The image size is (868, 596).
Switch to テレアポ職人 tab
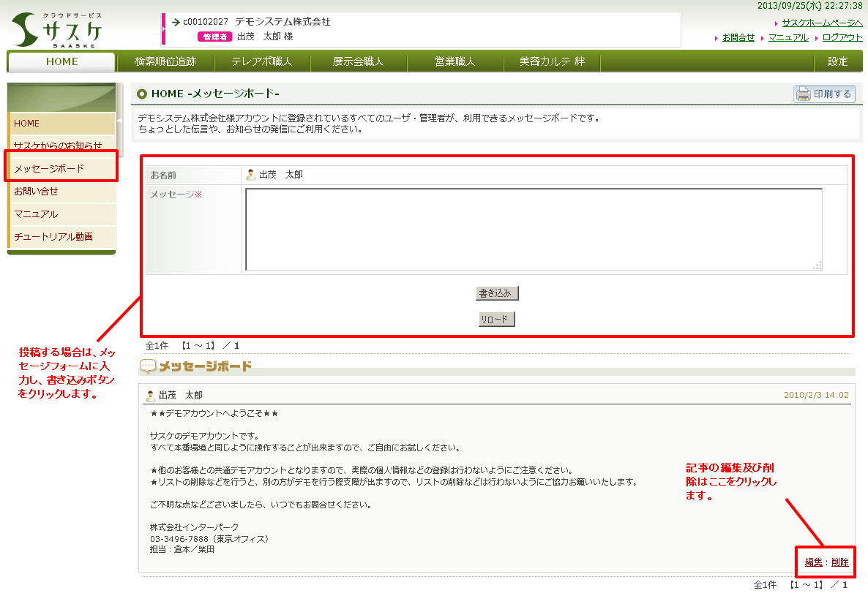261,61
